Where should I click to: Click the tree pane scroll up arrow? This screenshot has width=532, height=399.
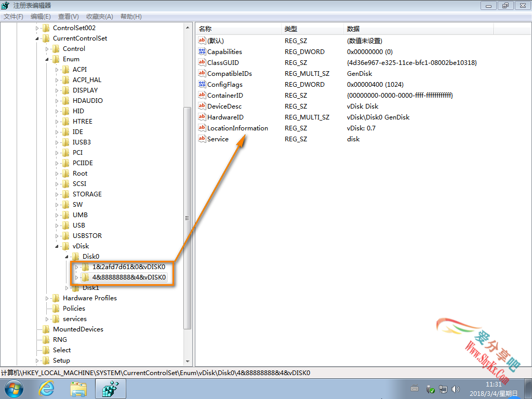coord(188,27)
